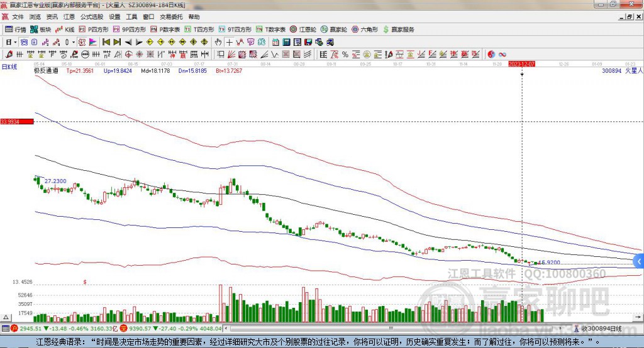
Task: Toggle the crosshair cursor tool
Action: [230, 42]
